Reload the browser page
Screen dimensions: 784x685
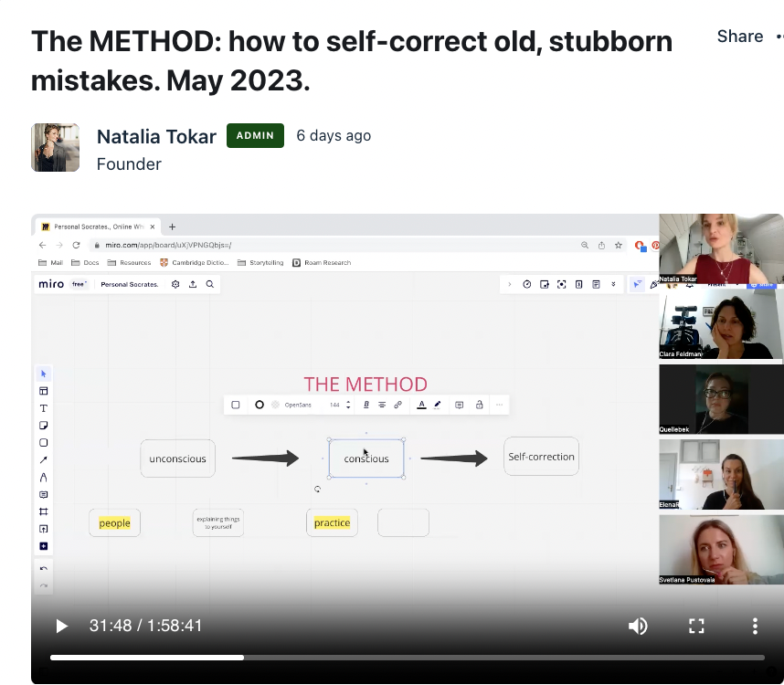pyautogui.click(x=76, y=245)
